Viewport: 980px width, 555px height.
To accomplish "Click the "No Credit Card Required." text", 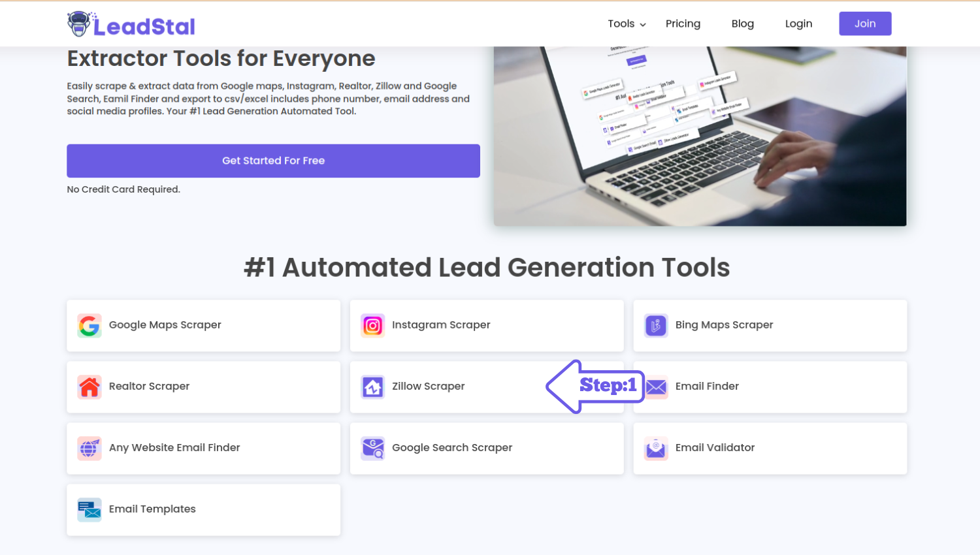I will coord(123,189).
